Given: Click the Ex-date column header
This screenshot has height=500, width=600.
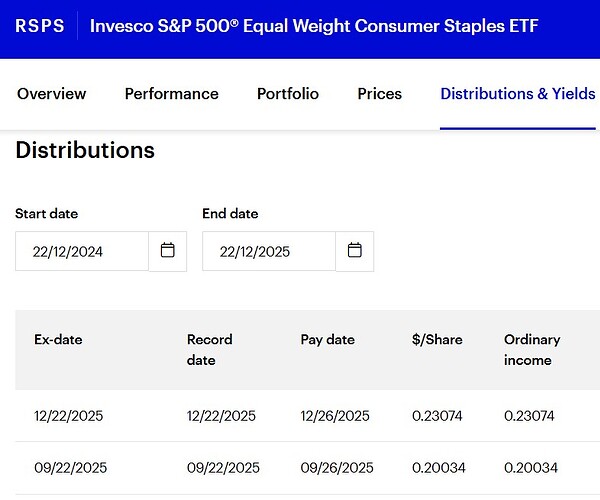Looking at the screenshot, I should click(x=58, y=339).
